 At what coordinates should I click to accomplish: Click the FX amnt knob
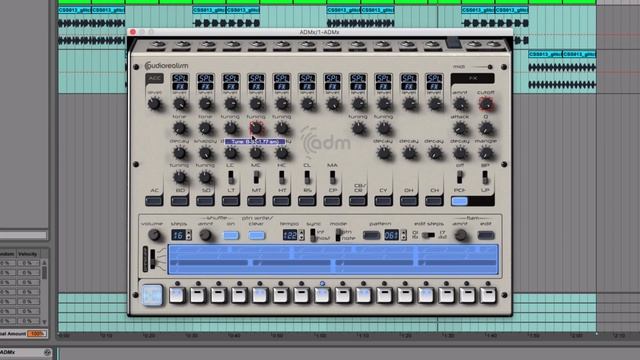[460, 104]
